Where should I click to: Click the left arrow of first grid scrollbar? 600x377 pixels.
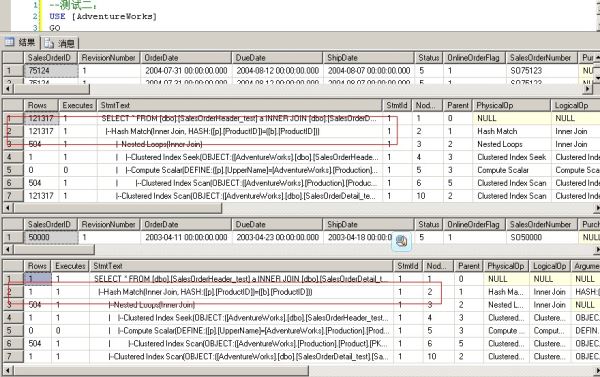(7, 89)
